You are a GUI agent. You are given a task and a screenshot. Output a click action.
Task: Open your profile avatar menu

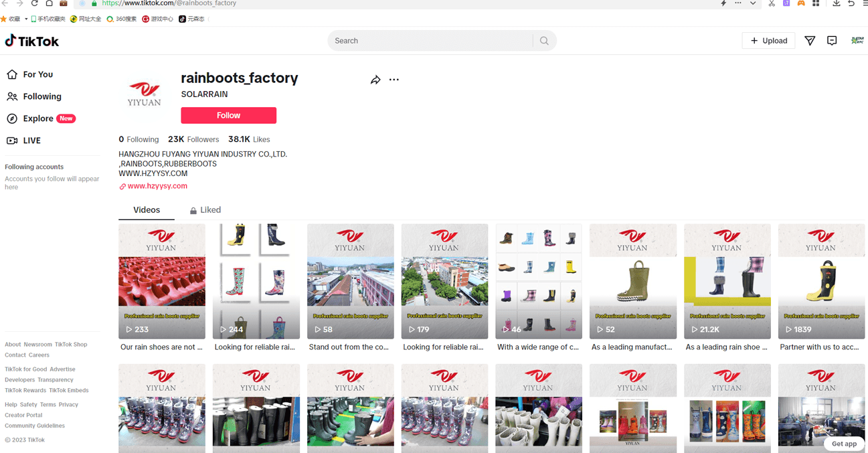tap(857, 41)
